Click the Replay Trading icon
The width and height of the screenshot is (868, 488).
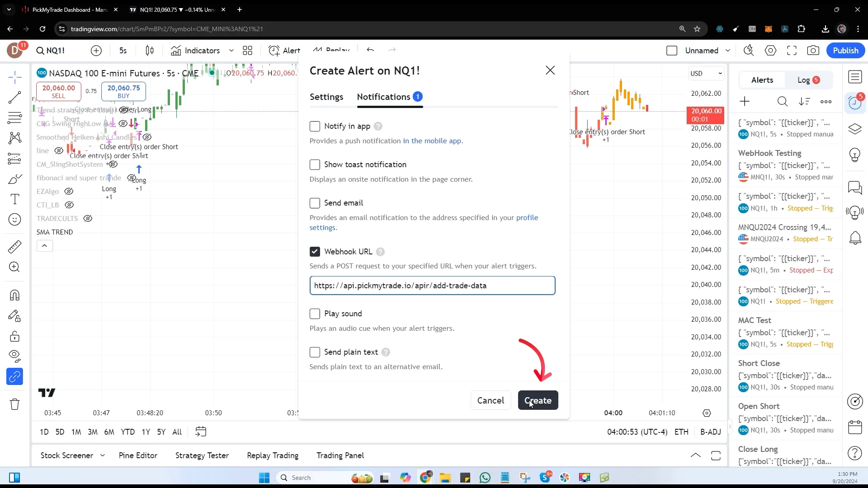pyautogui.click(x=273, y=455)
